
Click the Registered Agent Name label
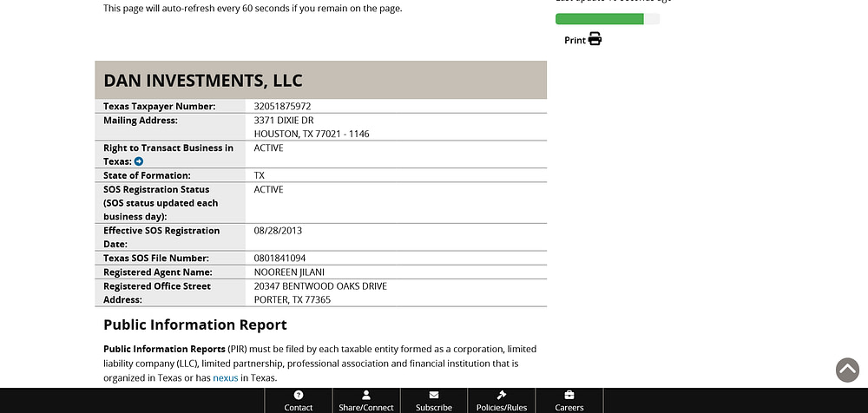(x=158, y=272)
